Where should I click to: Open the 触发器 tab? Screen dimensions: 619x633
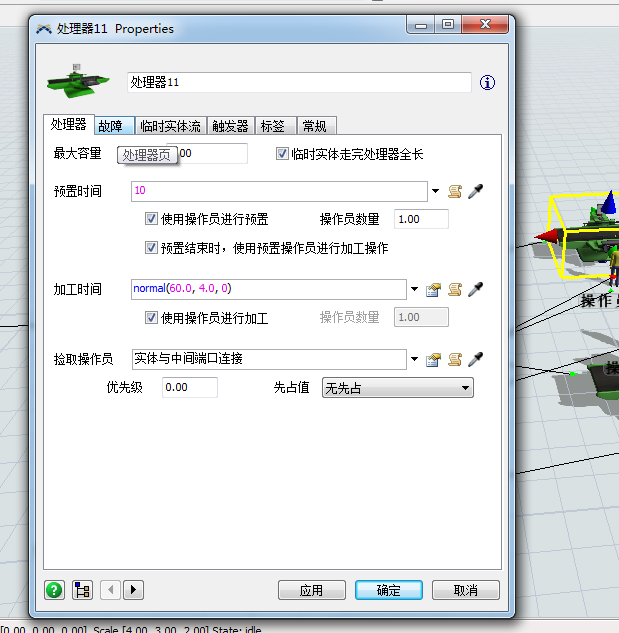coord(231,126)
